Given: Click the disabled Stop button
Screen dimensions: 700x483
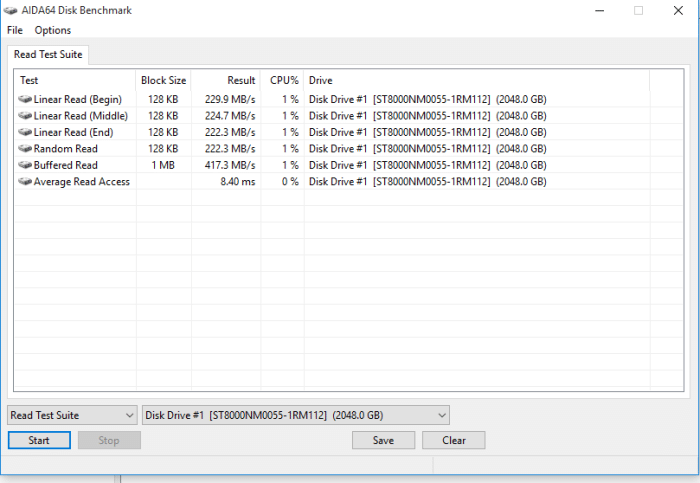Looking at the screenshot, I should [x=109, y=440].
